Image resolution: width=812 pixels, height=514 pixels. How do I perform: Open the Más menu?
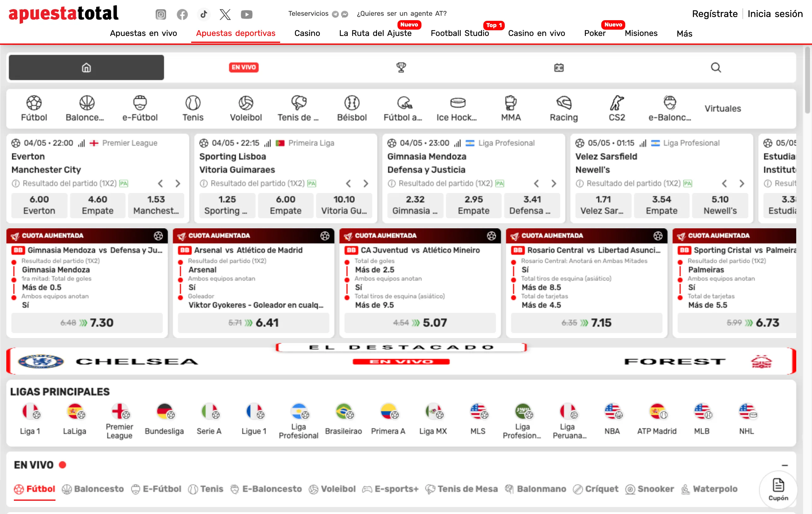[x=684, y=33]
